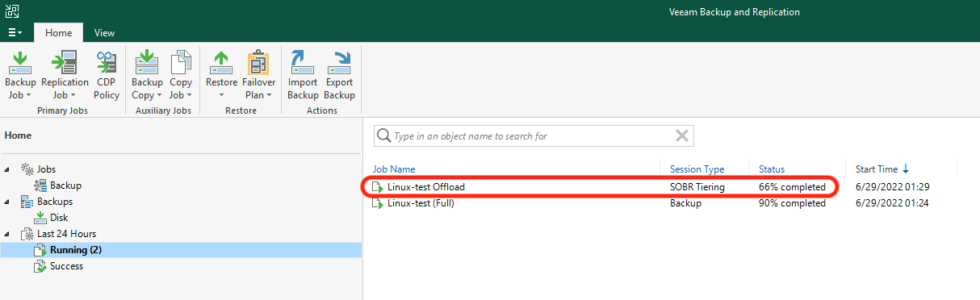The width and height of the screenshot is (980, 300).
Task: Collapse the Last 24 Hours tree node
Action: coord(8,234)
